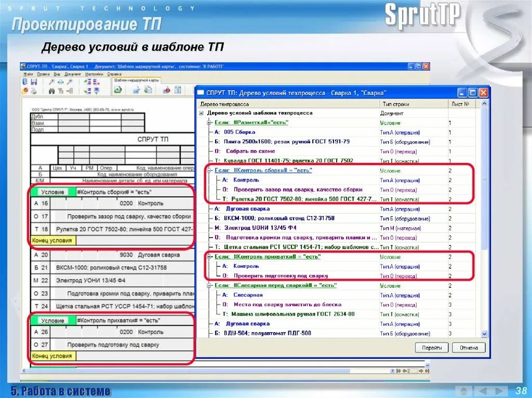Click the rows icon with green arrow in the bottom row

click(x=87, y=91)
